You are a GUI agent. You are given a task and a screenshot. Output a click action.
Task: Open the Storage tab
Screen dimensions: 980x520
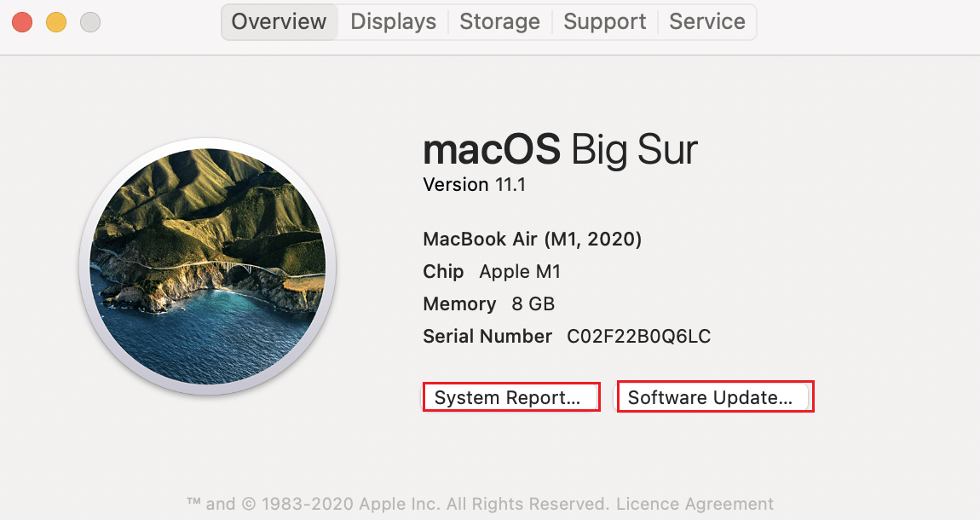pyautogui.click(x=499, y=21)
